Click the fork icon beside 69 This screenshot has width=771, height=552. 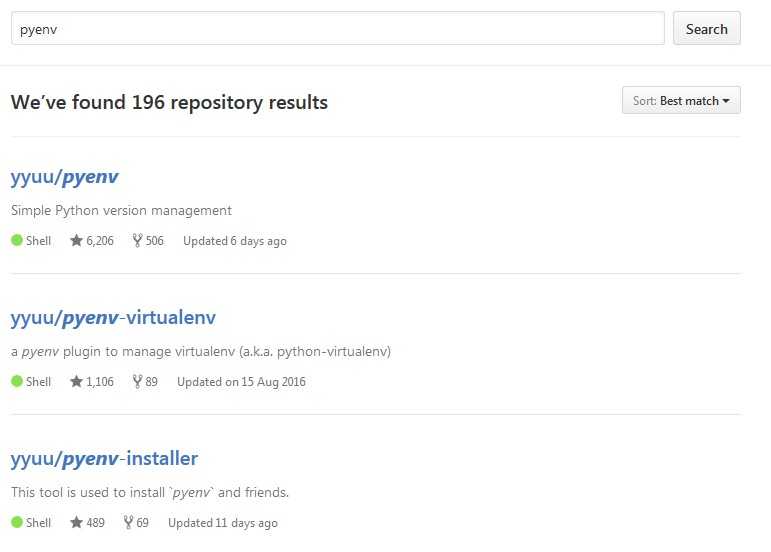(128, 522)
